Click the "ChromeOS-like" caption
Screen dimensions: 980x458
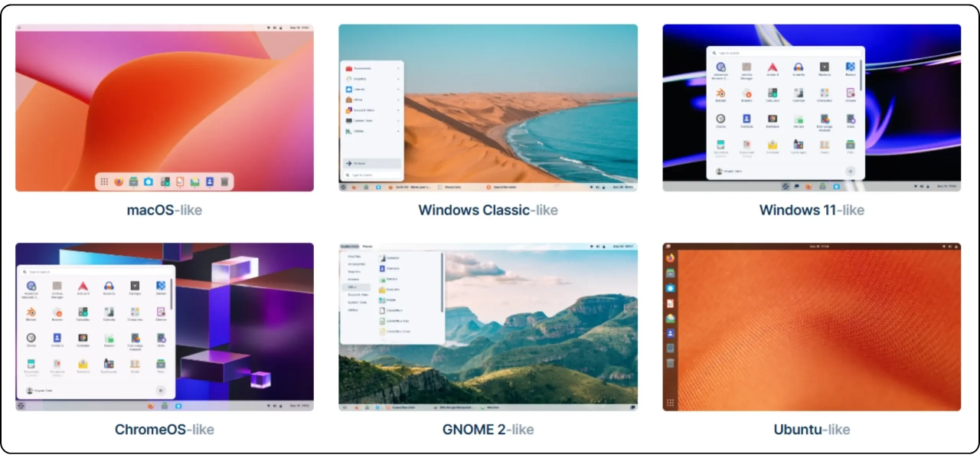[x=165, y=430]
